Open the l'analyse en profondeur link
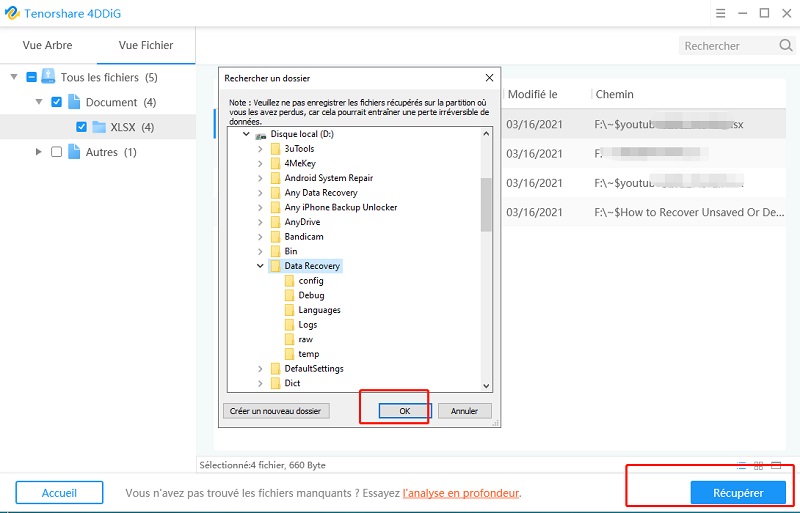800x513 pixels. pos(461,493)
